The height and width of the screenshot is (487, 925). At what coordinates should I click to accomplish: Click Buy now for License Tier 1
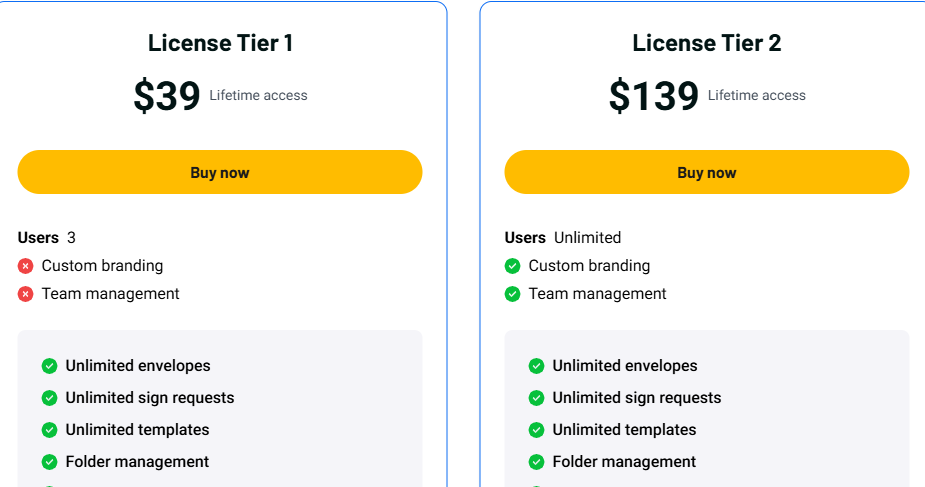220,172
